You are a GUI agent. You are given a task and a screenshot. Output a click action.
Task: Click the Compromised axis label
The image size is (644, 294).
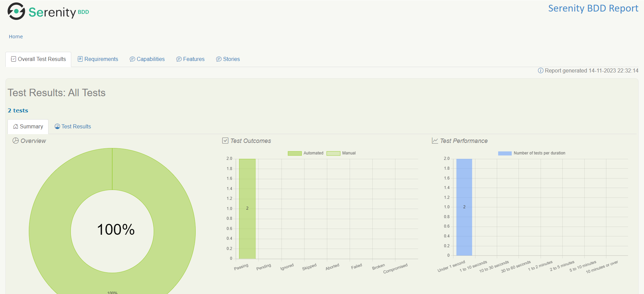coord(395,269)
